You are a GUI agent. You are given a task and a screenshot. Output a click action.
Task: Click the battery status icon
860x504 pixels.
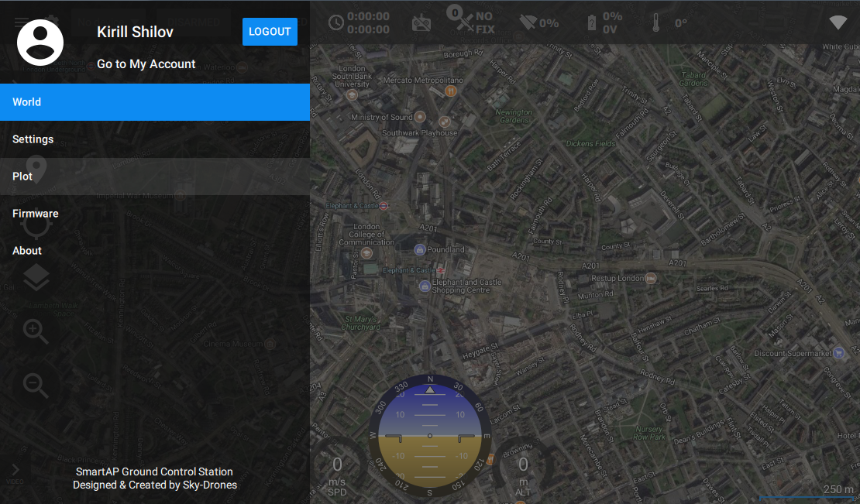point(592,23)
